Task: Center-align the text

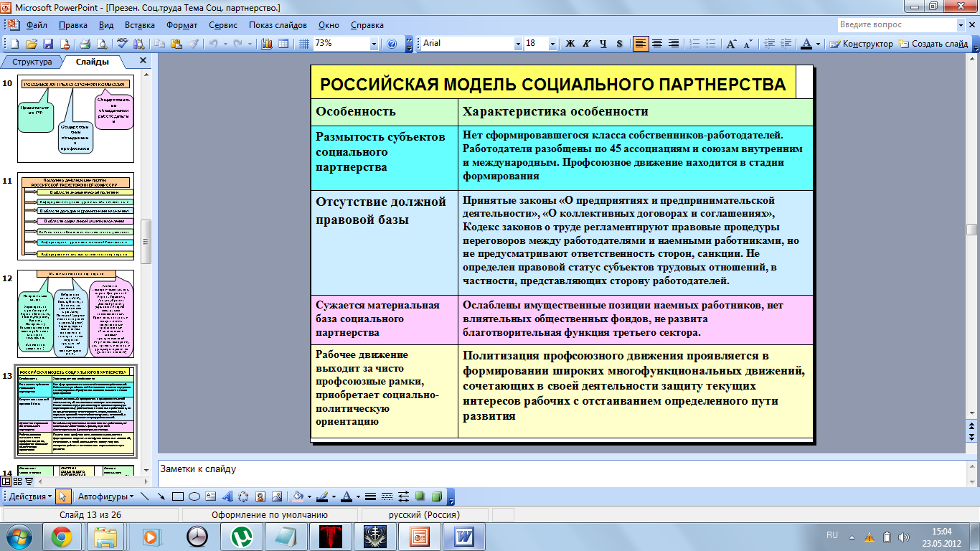Action: pyautogui.click(x=656, y=44)
